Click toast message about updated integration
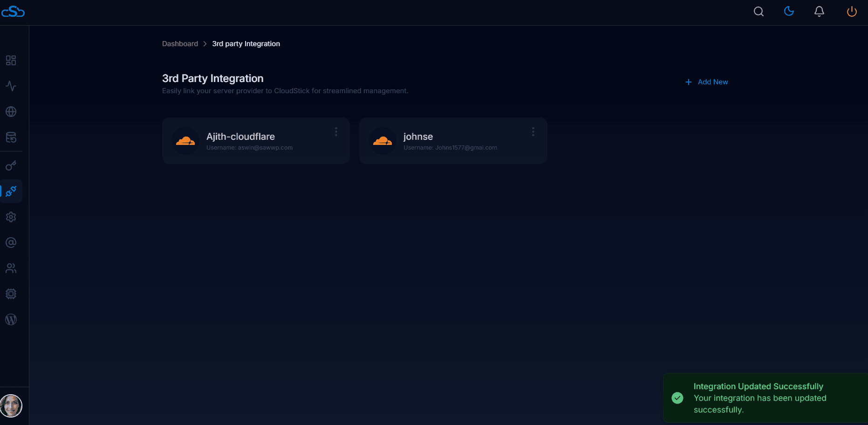Image resolution: width=868 pixels, height=425 pixels. tap(760, 404)
